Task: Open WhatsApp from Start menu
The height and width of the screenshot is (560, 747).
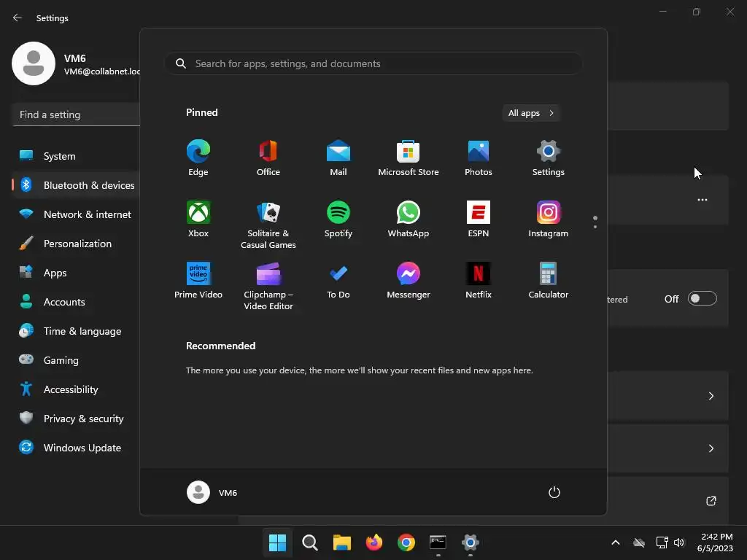Action: 409,219
